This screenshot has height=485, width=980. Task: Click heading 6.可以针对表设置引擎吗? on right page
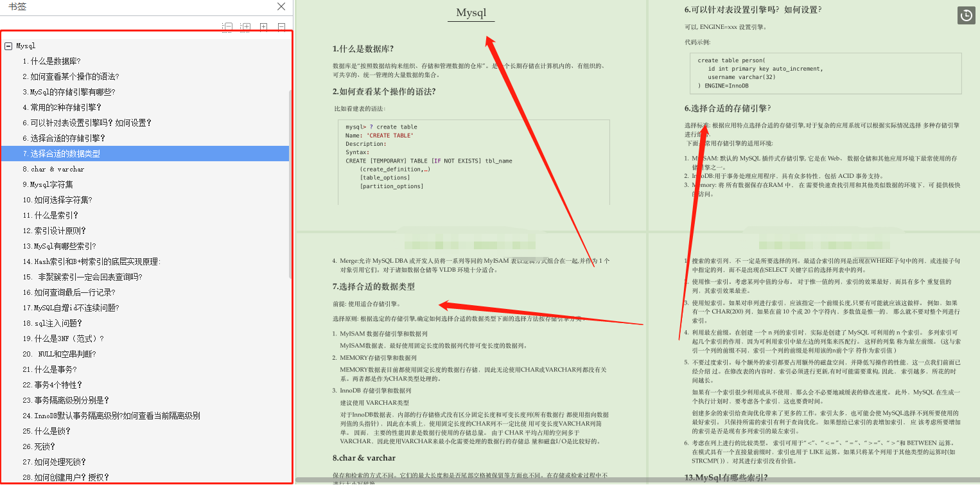tap(753, 10)
